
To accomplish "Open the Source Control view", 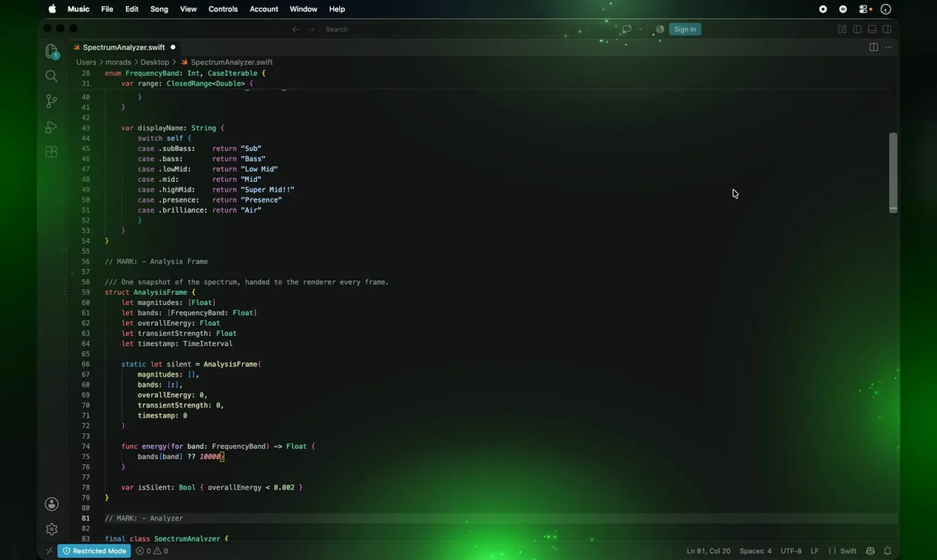I will click(52, 101).
